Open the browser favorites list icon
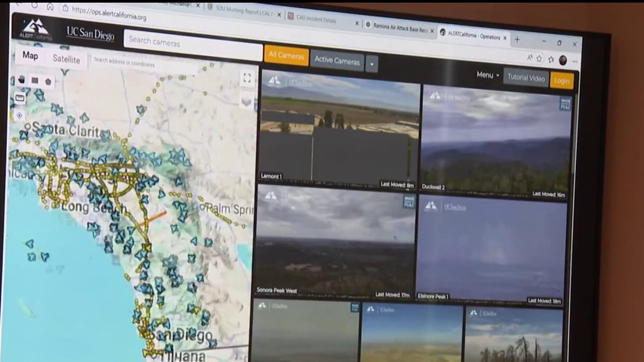644x362 pixels. (x=551, y=60)
